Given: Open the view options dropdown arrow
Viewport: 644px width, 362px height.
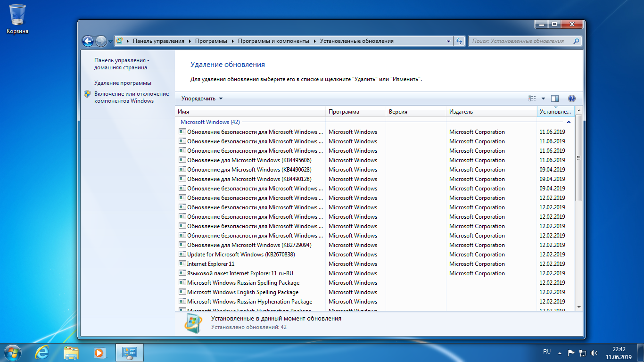Looking at the screenshot, I should tap(543, 99).
